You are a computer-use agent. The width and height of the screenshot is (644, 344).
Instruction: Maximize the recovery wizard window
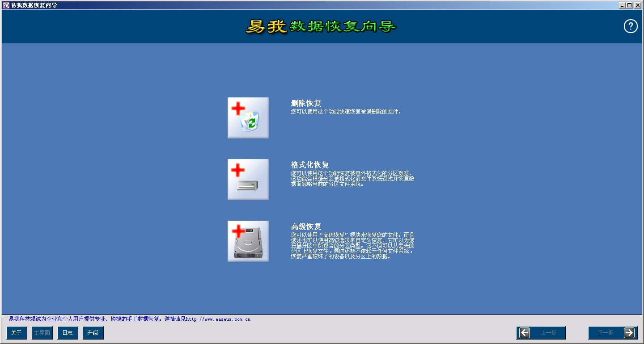coord(630,5)
